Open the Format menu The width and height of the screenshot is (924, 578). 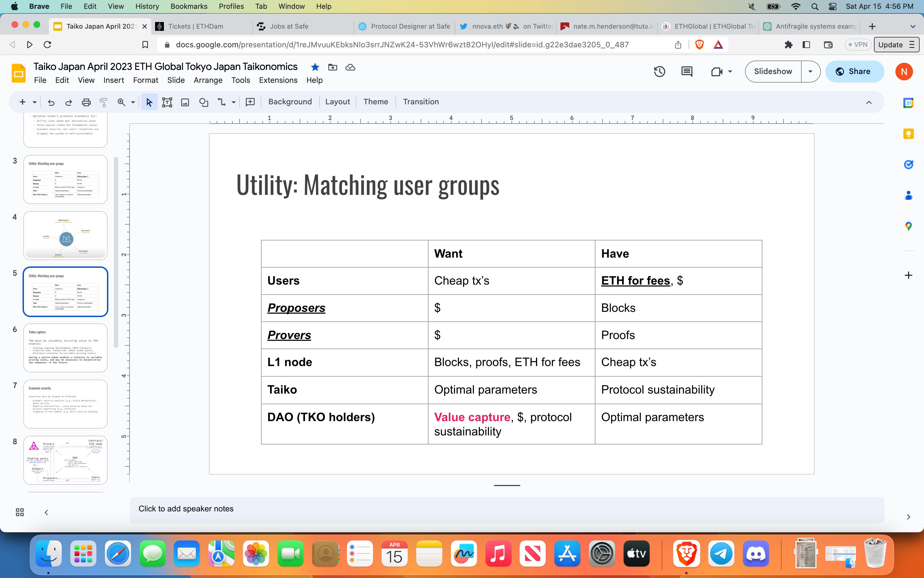point(145,80)
